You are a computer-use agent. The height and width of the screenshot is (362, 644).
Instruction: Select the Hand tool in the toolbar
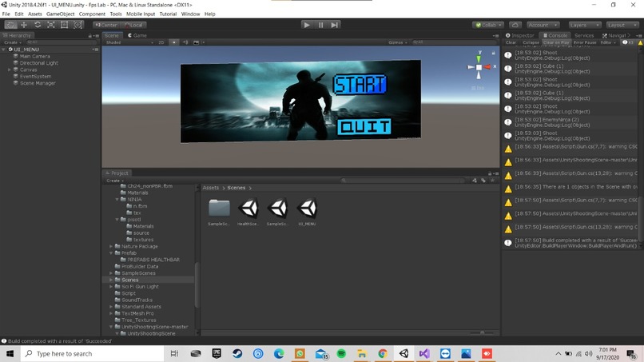tap(10, 25)
